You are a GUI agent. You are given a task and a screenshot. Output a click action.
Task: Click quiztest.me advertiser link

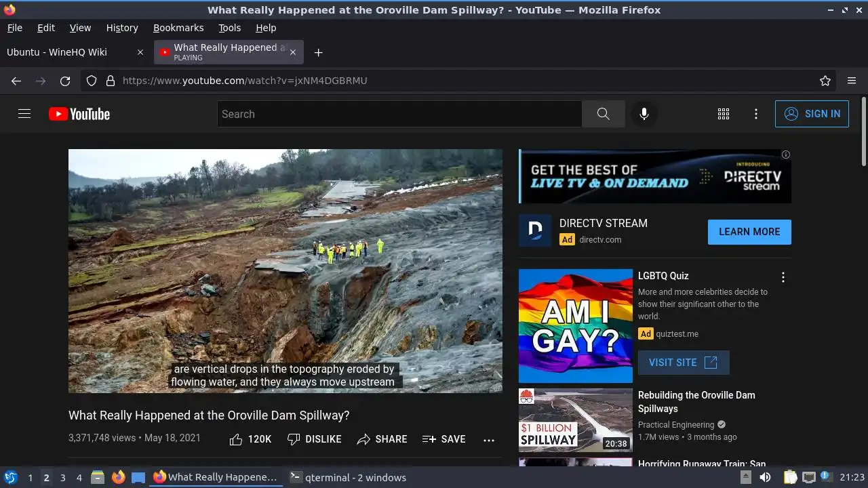pos(677,333)
